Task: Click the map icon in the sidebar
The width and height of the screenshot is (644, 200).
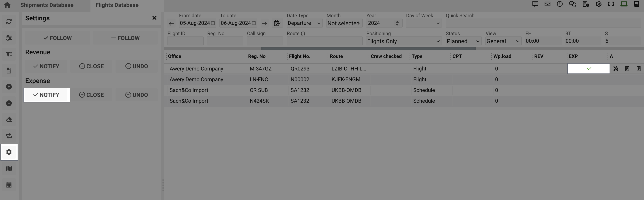Action: pos(9,168)
